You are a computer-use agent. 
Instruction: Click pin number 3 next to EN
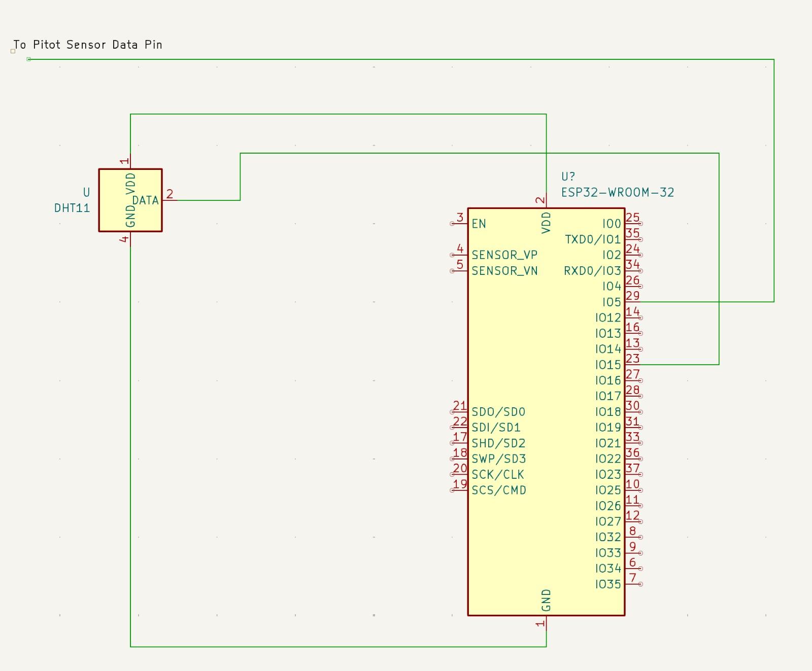tap(460, 218)
